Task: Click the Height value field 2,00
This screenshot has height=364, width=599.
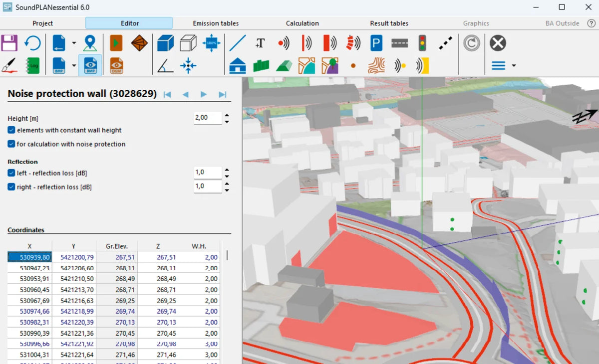Action: [208, 118]
